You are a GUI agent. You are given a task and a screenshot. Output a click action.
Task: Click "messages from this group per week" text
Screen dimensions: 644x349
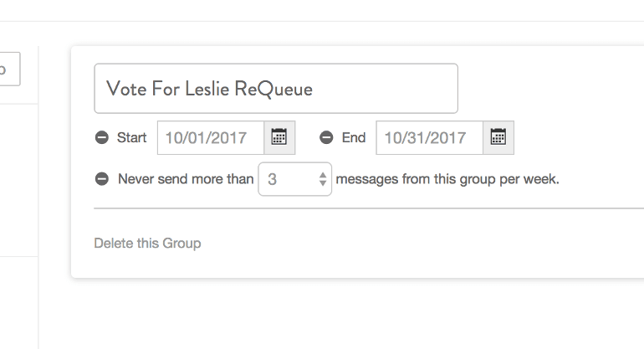point(447,179)
